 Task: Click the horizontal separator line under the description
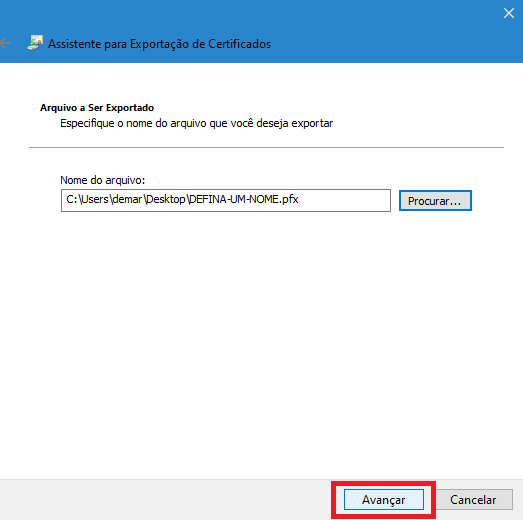[x=266, y=147]
